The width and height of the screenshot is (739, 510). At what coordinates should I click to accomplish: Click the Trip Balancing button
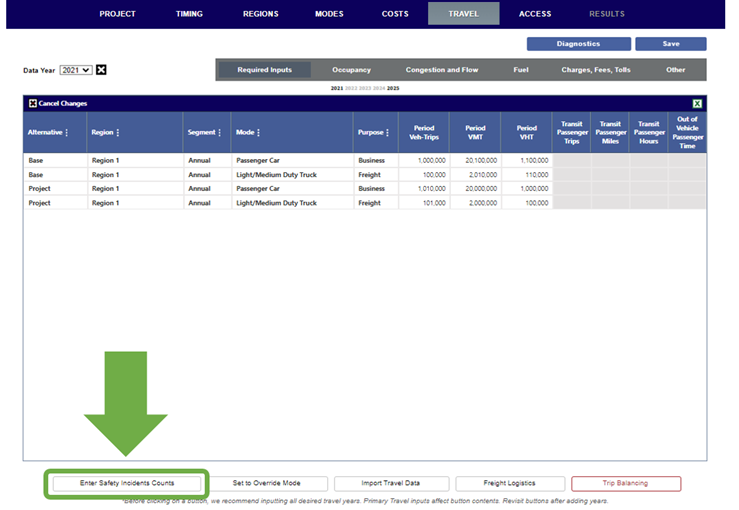click(x=625, y=483)
